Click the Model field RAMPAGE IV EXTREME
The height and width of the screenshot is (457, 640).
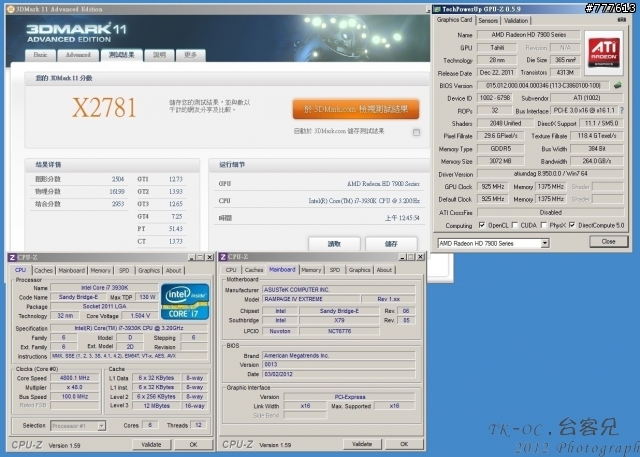coord(311,299)
